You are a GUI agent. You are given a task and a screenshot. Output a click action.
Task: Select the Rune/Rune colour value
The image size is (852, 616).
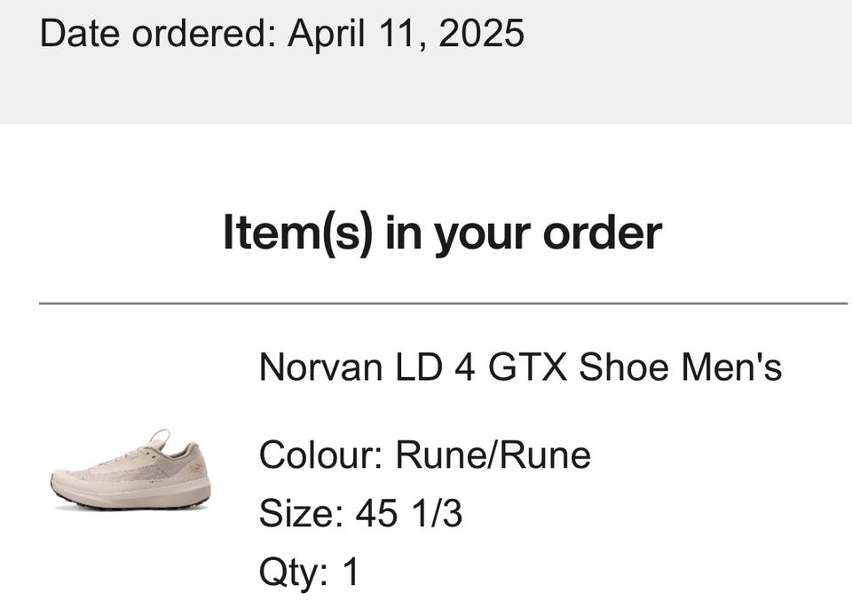pos(493,455)
